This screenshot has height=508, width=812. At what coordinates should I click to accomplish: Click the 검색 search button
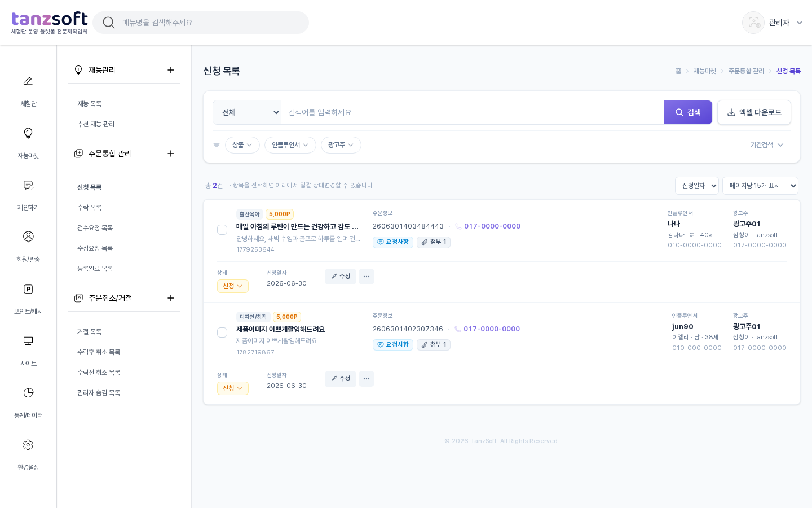pyautogui.click(x=688, y=112)
